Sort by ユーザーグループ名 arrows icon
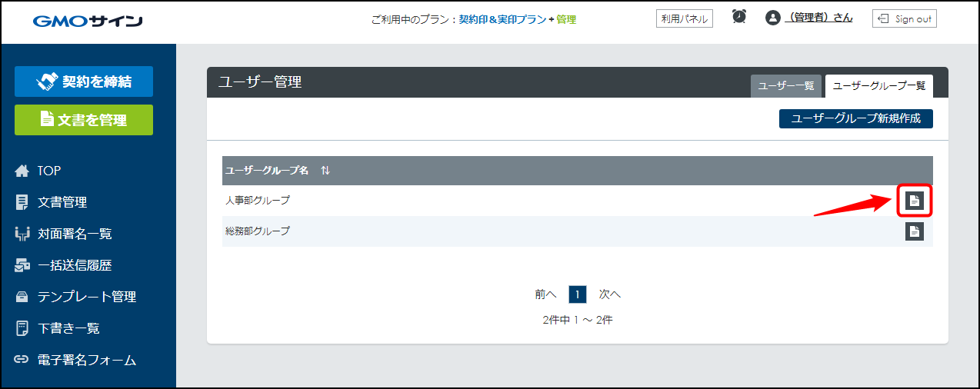Screen dimensions: 980x389 click(325, 171)
